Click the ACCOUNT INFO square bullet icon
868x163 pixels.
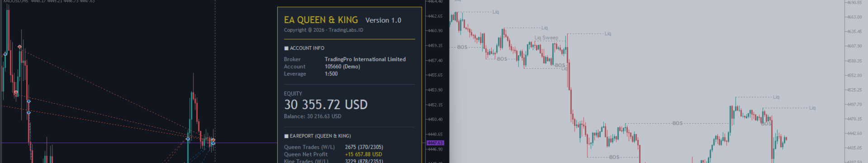tap(286, 48)
